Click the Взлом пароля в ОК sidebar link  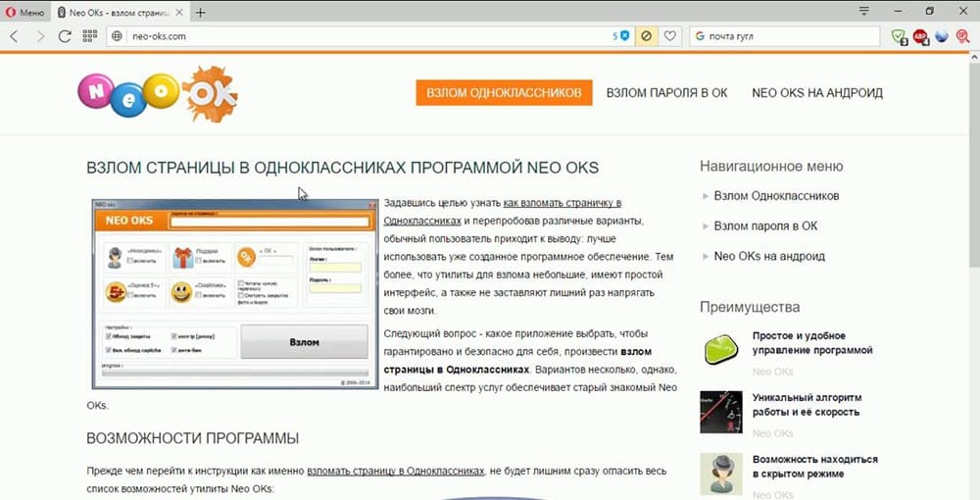pos(765,225)
